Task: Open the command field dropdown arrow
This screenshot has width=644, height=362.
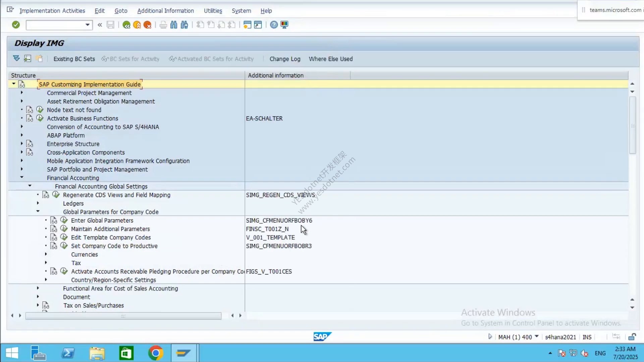Action: click(x=88, y=25)
